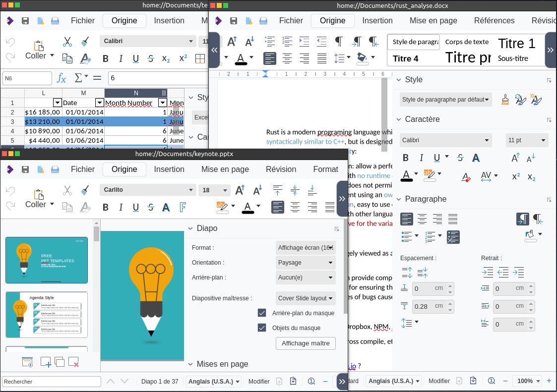This screenshot has width=557, height=392.
Task: Click the fill-format paint bucket in Style section
Action: point(505,100)
